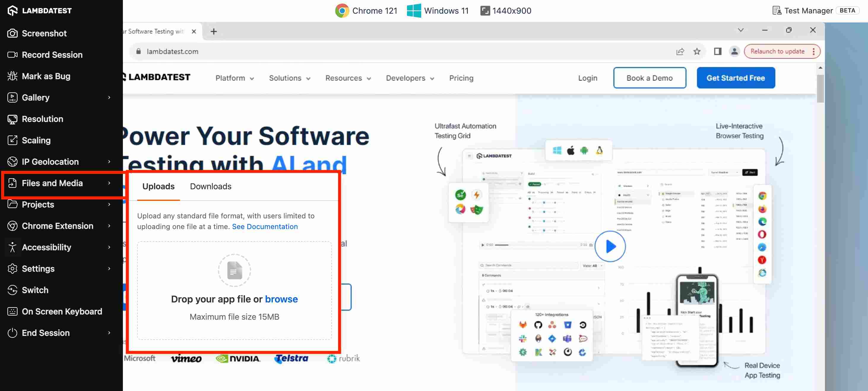
Task: Switch to the Downloads tab
Action: [210, 186]
